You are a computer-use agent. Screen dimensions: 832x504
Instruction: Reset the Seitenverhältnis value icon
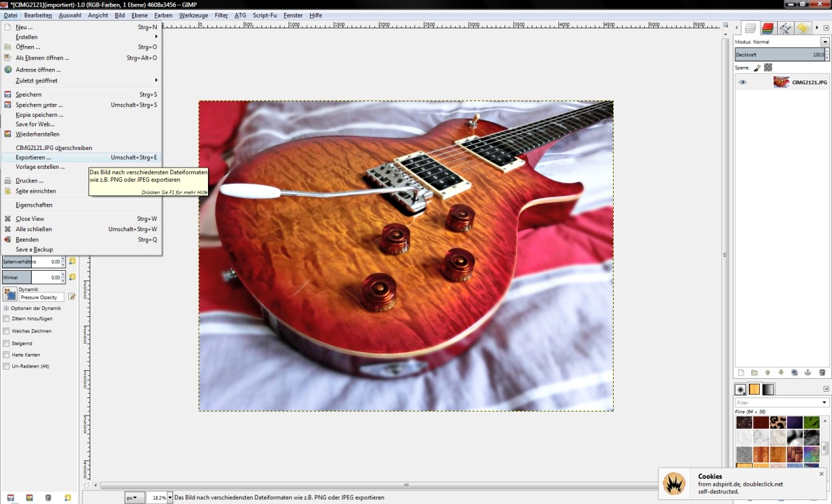tap(72, 261)
